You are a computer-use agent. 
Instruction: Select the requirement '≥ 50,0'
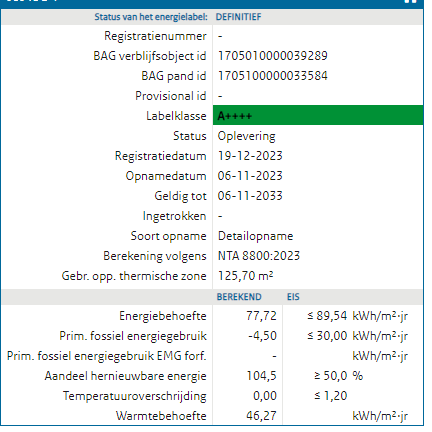tap(330, 376)
